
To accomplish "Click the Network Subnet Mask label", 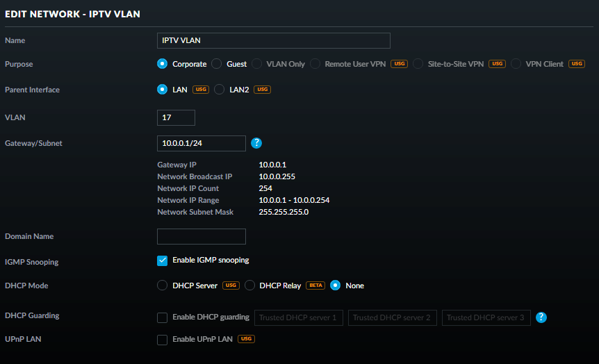I will [195, 212].
